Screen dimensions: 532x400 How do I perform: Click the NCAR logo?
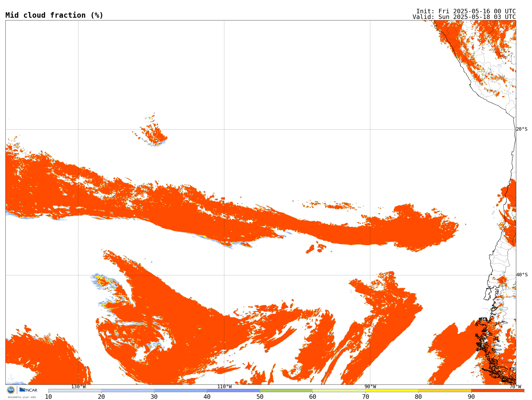point(28,390)
